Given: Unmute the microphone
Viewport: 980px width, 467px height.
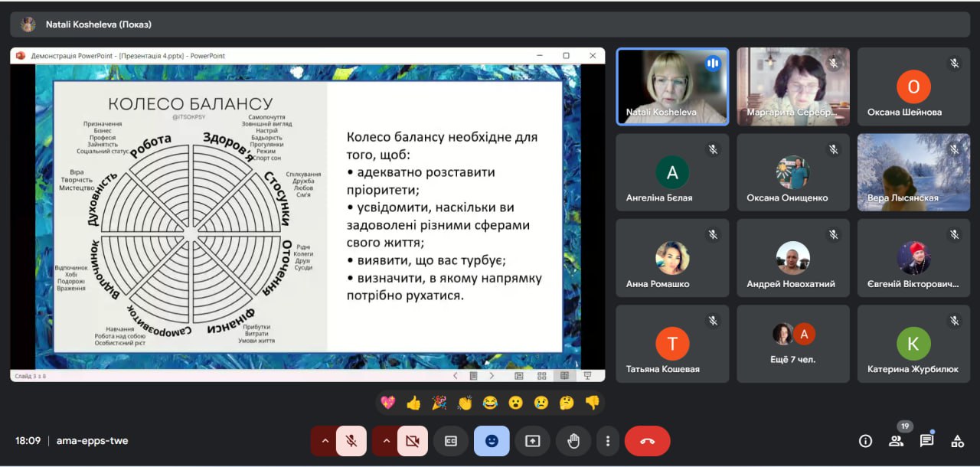Looking at the screenshot, I should coord(351,441).
